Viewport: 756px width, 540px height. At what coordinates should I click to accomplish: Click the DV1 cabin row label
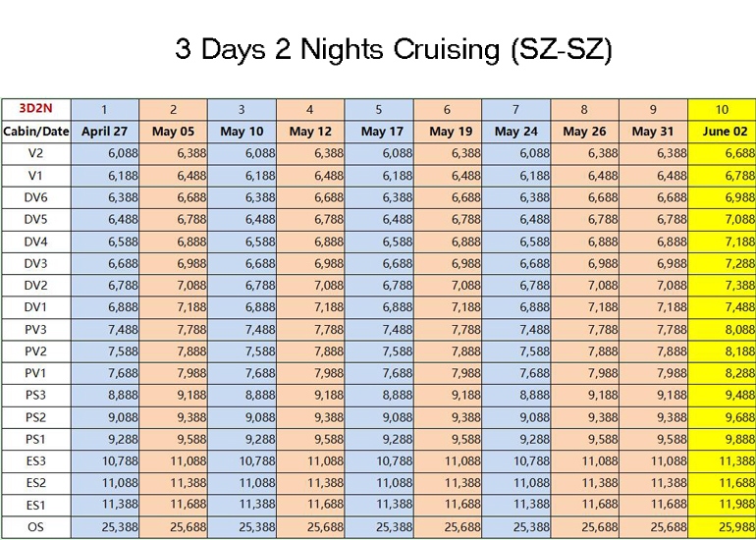(35, 307)
